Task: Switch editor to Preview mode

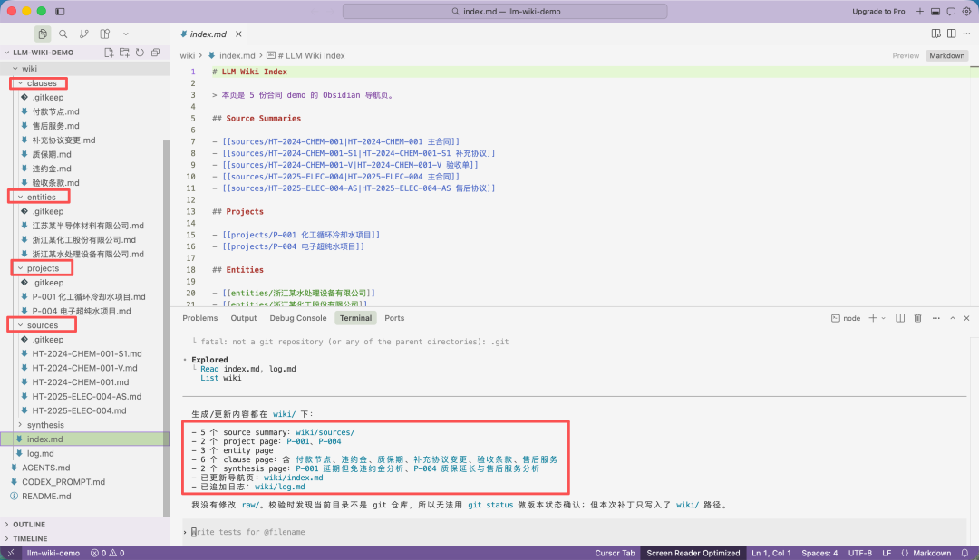Action: pos(905,55)
